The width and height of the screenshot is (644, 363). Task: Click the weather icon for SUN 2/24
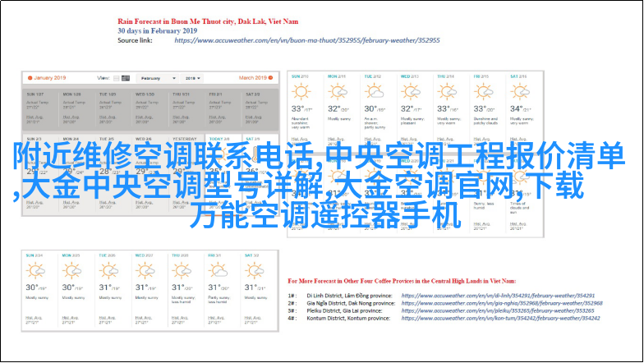pyautogui.click(x=35, y=271)
